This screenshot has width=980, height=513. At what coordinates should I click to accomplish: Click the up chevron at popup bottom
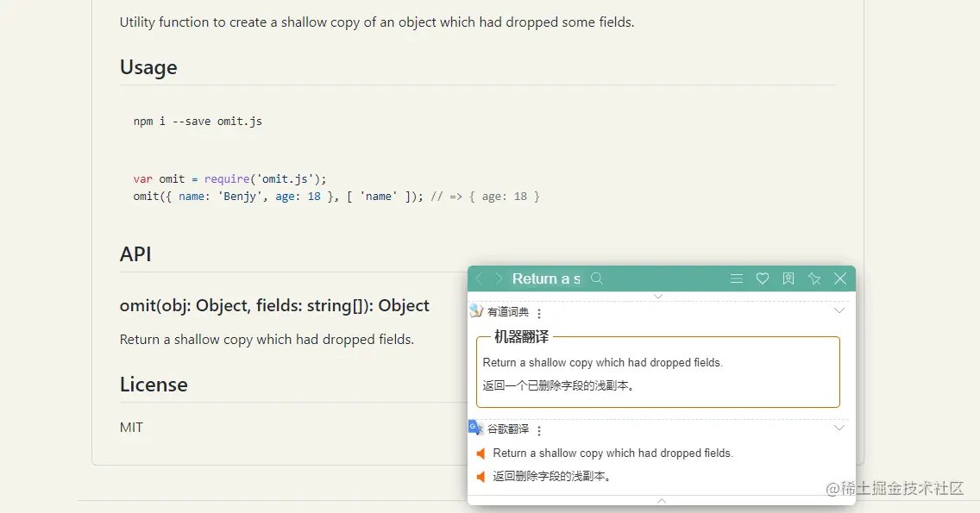tap(662, 500)
